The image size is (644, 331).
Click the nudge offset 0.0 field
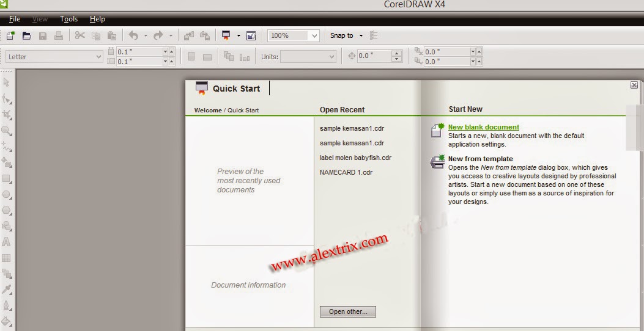374,56
